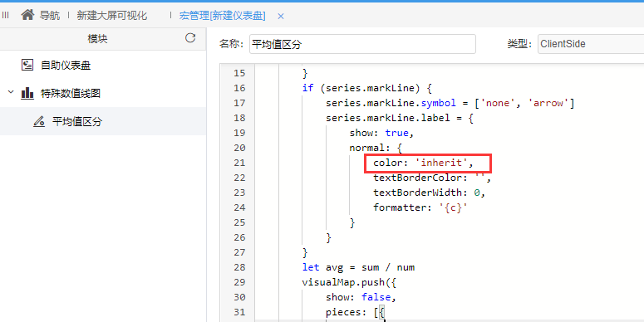
Task: Select the 宏管理[新建仪表盘] tab
Action: 222,16
